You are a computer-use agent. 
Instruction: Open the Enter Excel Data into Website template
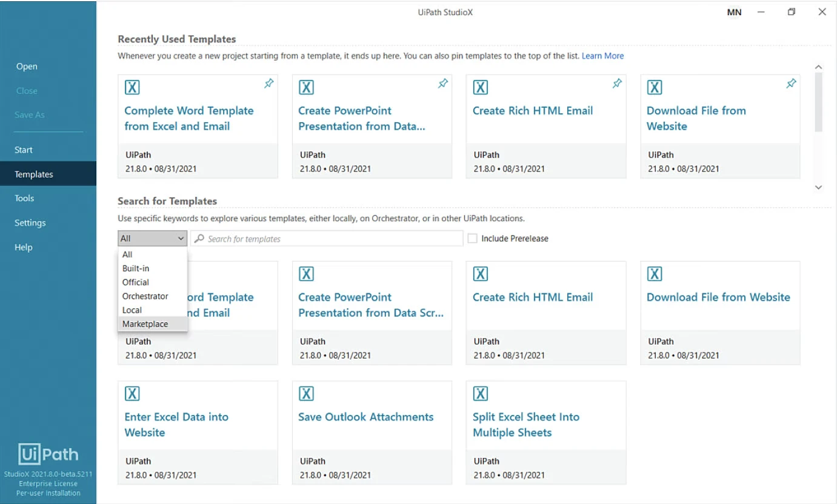tap(176, 425)
